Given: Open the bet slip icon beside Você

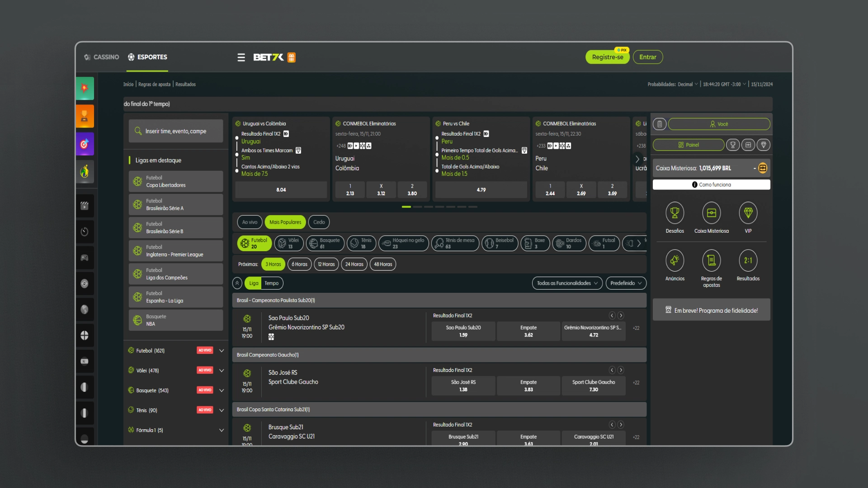Looking at the screenshot, I should [x=660, y=124].
